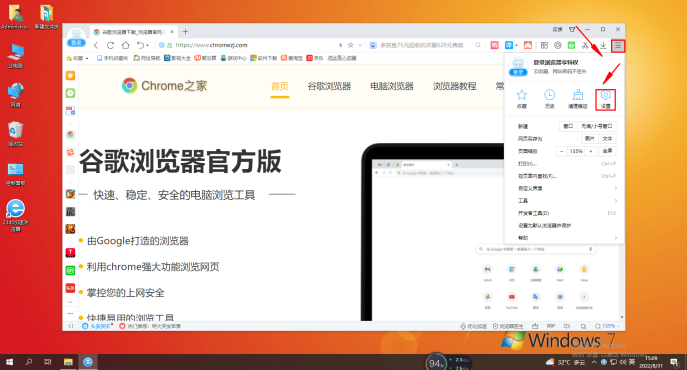This screenshot has height=370, width=687.
Task: Click the address bar URL field
Action: pos(254,45)
